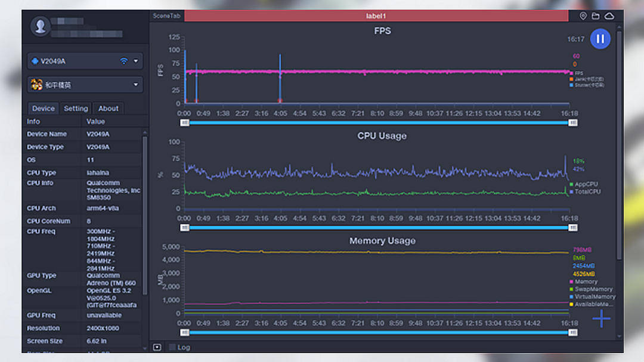Viewport: 644px width, 362px height.
Task: Click the 'Device Name' info label
Action: point(47,134)
